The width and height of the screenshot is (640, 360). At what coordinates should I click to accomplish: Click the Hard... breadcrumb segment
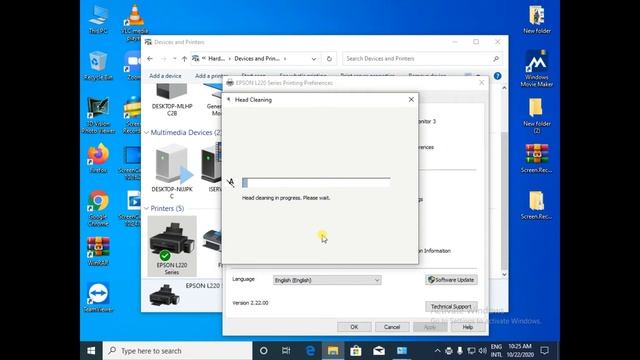point(216,59)
